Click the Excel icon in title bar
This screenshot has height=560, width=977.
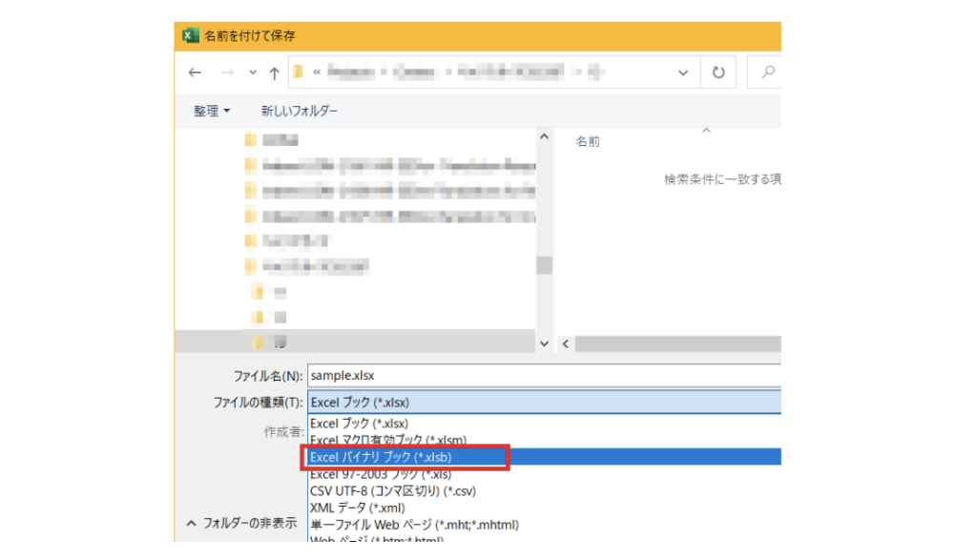pos(190,35)
